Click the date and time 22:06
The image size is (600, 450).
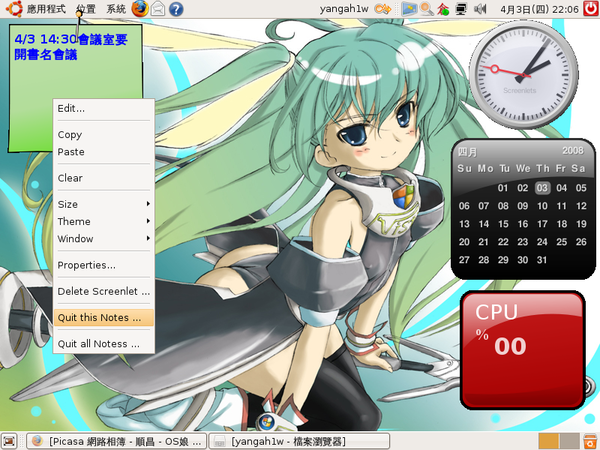[x=539, y=9]
